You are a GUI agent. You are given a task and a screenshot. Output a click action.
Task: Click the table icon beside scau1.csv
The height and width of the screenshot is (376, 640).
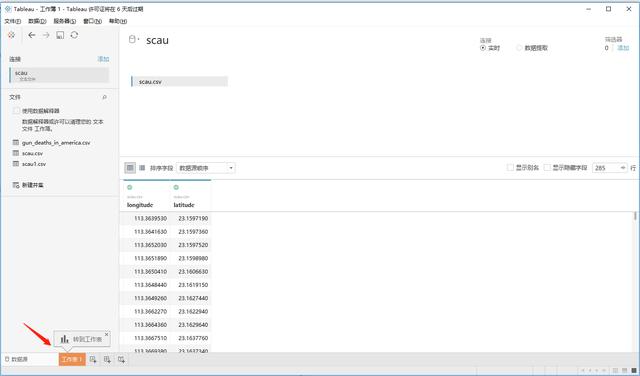pyautogui.click(x=16, y=164)
